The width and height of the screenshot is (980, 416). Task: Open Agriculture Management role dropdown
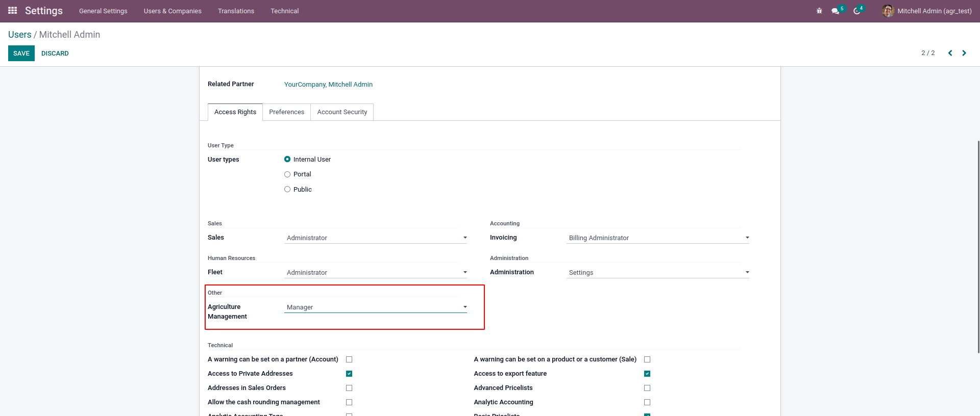[375, 307]
